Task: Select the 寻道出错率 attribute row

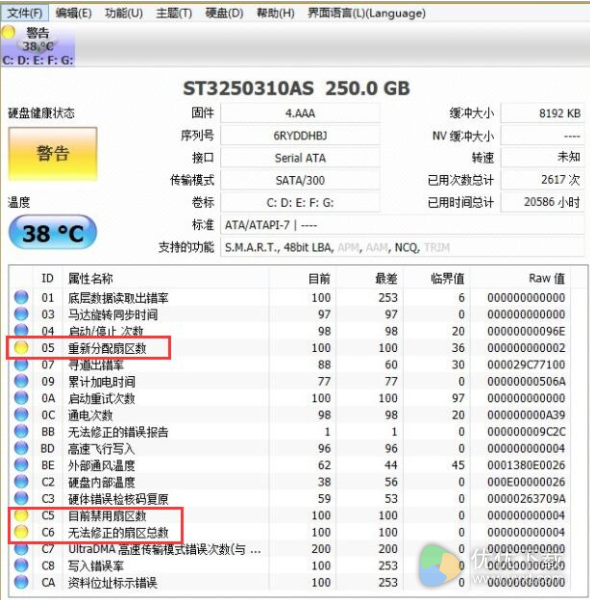Action: 289,364
